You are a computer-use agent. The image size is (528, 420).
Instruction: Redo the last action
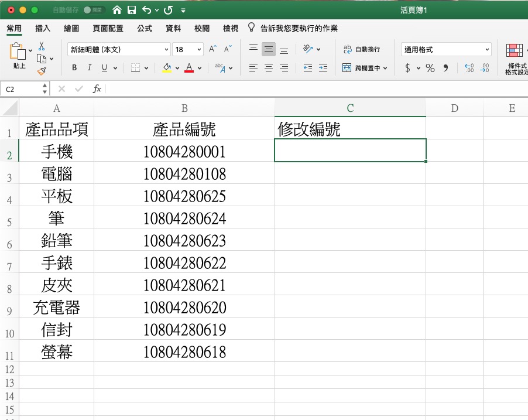168,10
